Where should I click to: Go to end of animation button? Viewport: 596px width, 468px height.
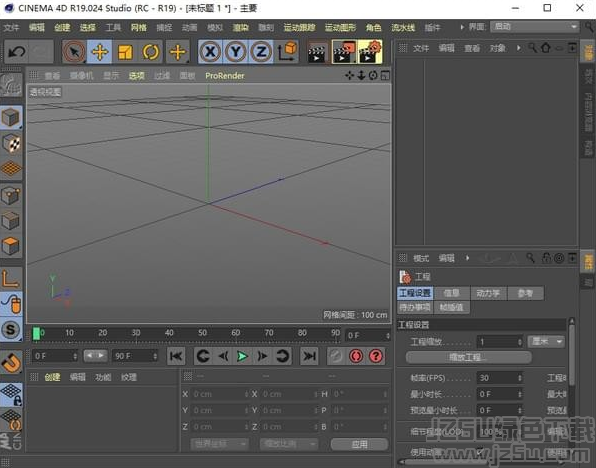[309, 356]
